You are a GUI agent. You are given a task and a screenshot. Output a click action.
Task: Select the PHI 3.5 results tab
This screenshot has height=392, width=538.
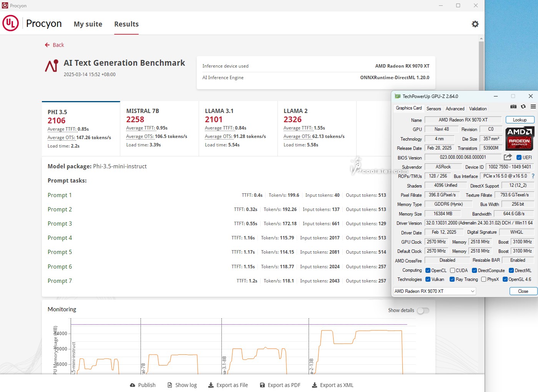coord(81,129)
